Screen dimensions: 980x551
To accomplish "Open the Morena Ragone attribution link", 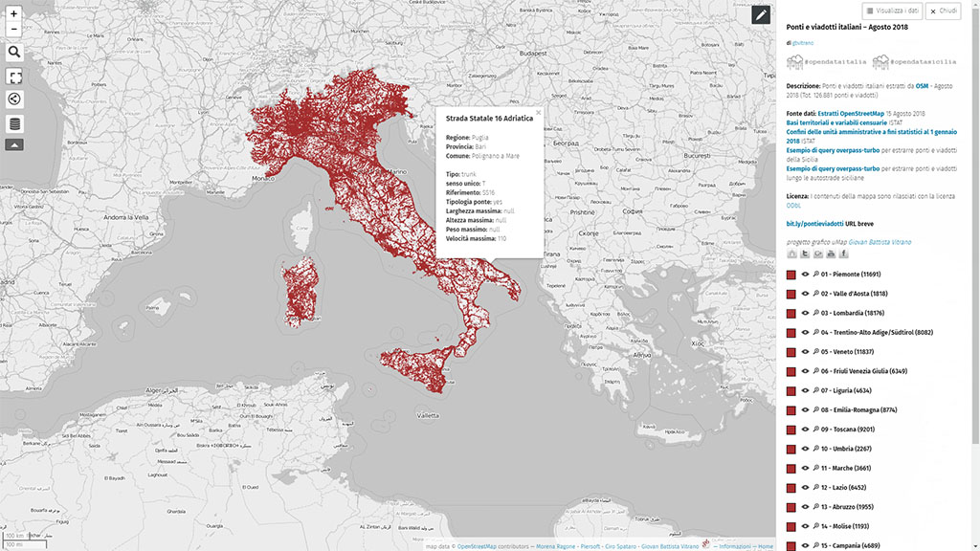I will [556, 546].
